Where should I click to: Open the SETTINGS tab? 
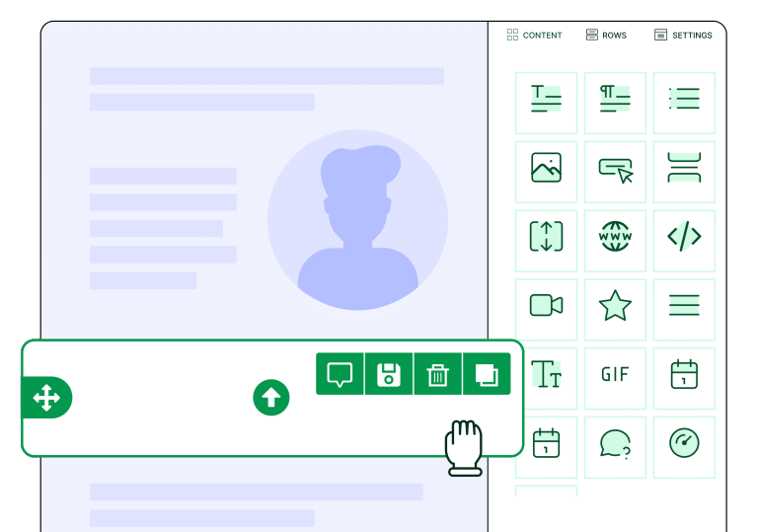(x=683, y=35)
